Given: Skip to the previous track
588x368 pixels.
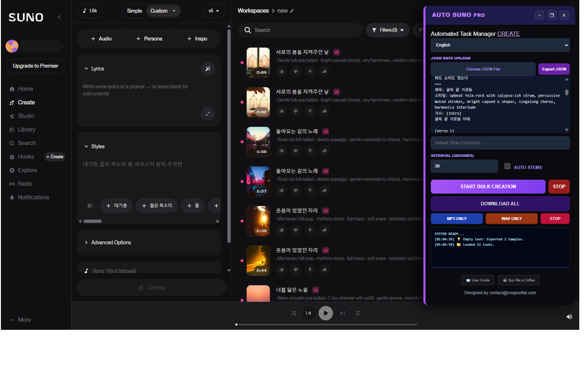Looking at the screenshot, I should click(x=309, y=313).
